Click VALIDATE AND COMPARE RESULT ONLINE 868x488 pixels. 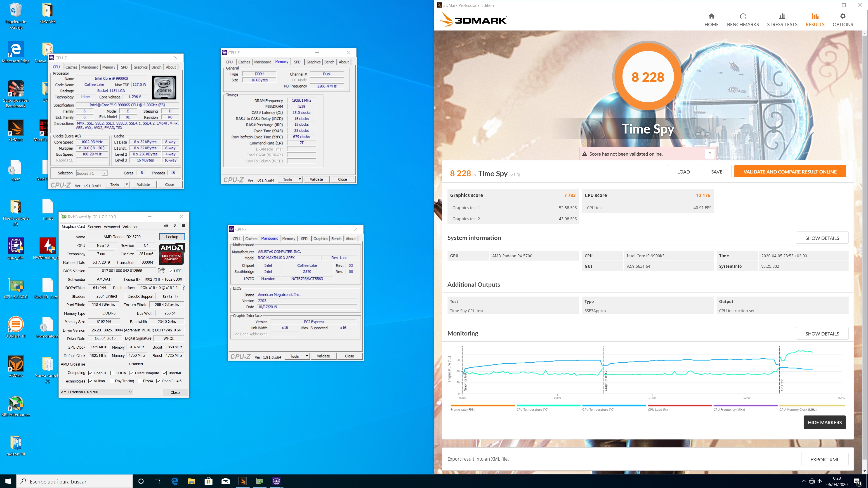[790, 171]
